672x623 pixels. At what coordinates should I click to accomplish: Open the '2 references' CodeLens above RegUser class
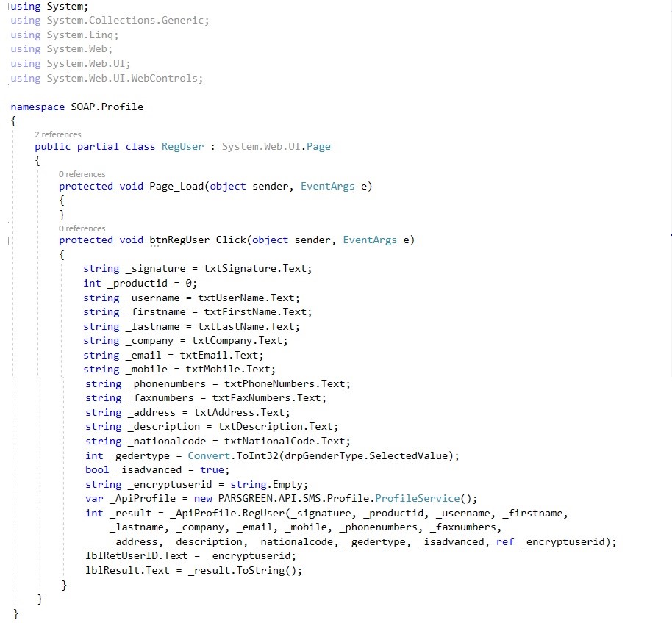pyautogui.click(x=57, y=134)
